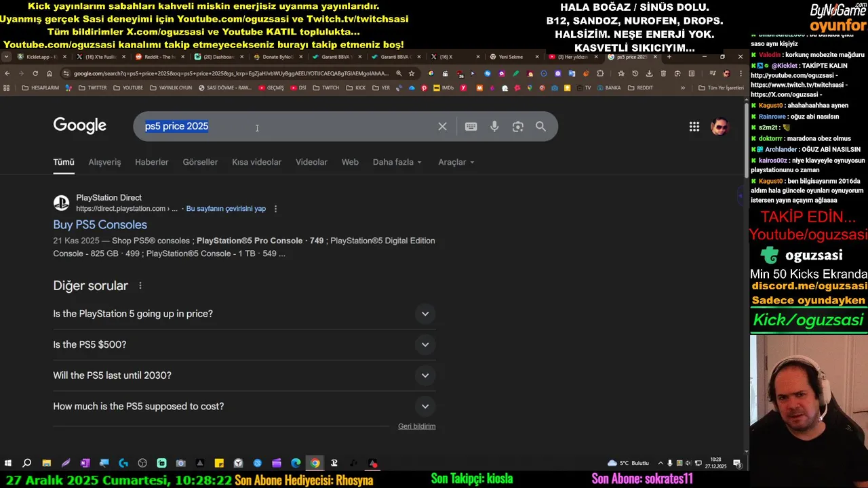Click inside the Google search input field
This screenshot has width=868, height=488.
tap(285, 127)
